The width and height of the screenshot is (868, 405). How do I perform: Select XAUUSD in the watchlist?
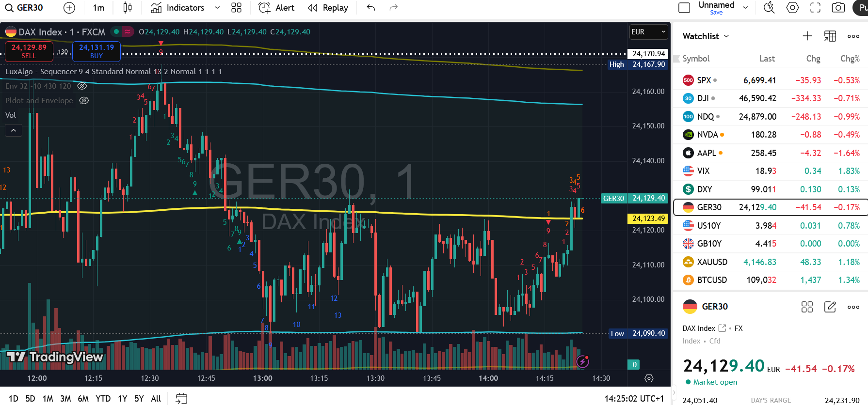pos(771,262)
